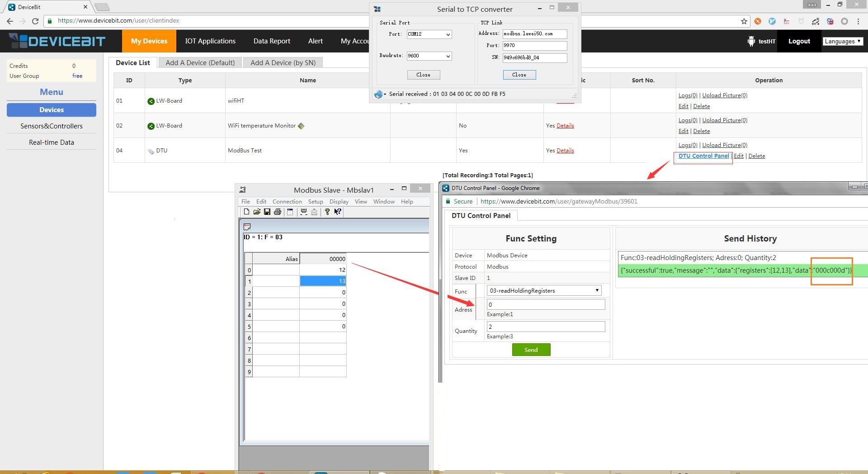The height and width of the screenshot is (474, 868).
Task: Open Chrome three-dot menu
Action: (x=858, y=21)
